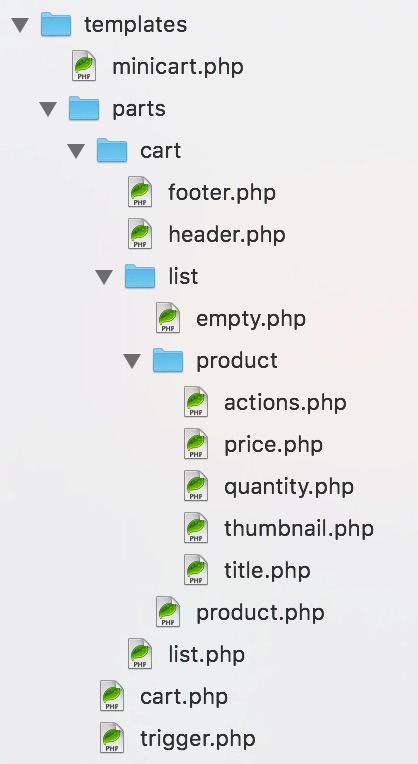The width and height of the screenshot is (418, 764).
Task: Collapse the parts folder triangle
Action: (x=48, y=109)
